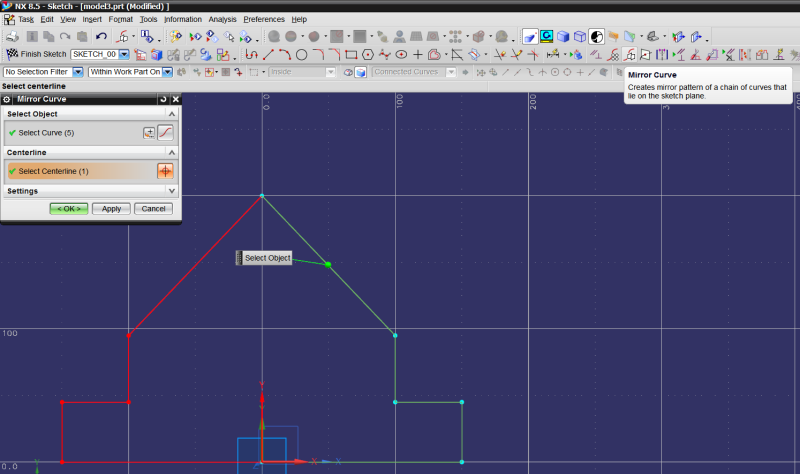This screenshot has width=800, height=474.
Task: Click the Select Curve (5) row
Action: coord(90,133)
